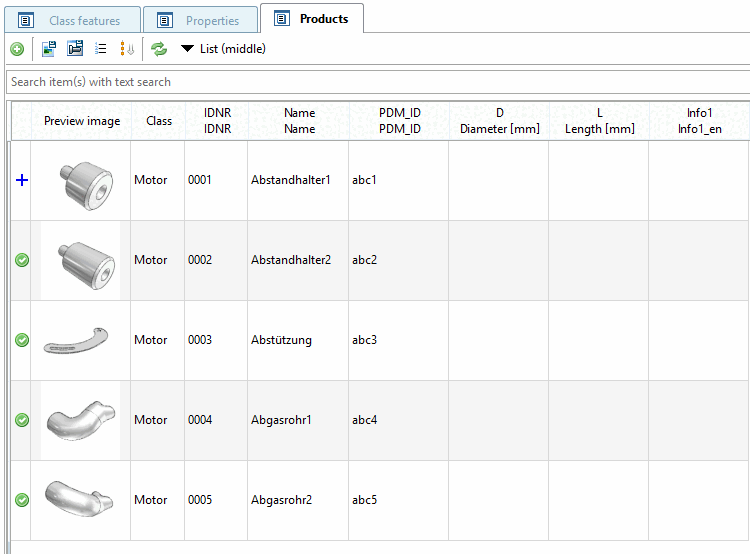
Task: Click the Length [mm] column header
Action: coord(599,121)
